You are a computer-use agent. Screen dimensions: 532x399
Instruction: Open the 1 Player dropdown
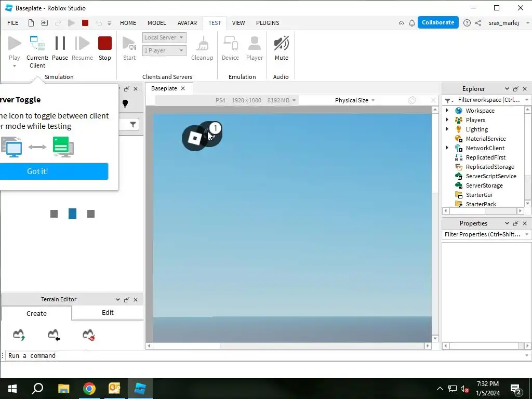click(164, 50)
